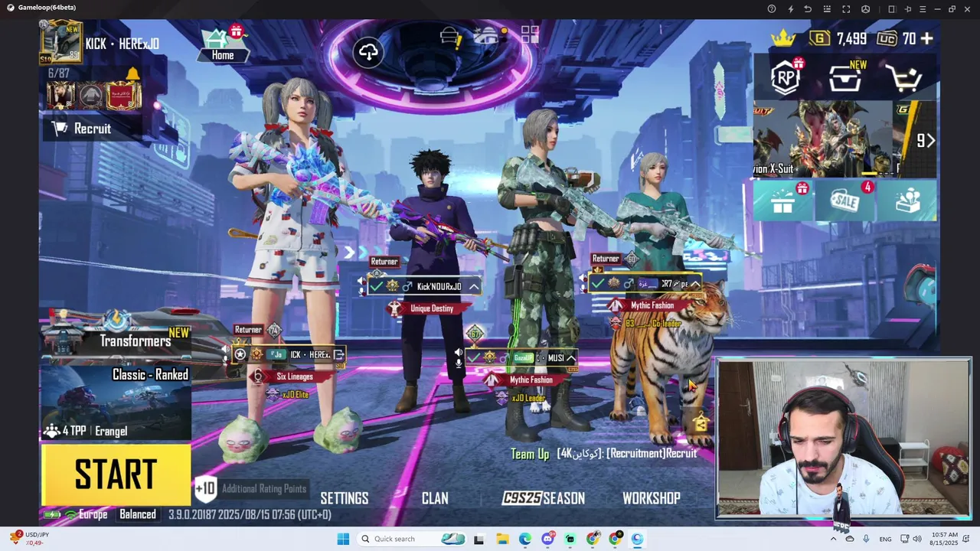This screenshot has height=551, width=980.
Task: Open Transformers event banner
Action: (116, 337)
